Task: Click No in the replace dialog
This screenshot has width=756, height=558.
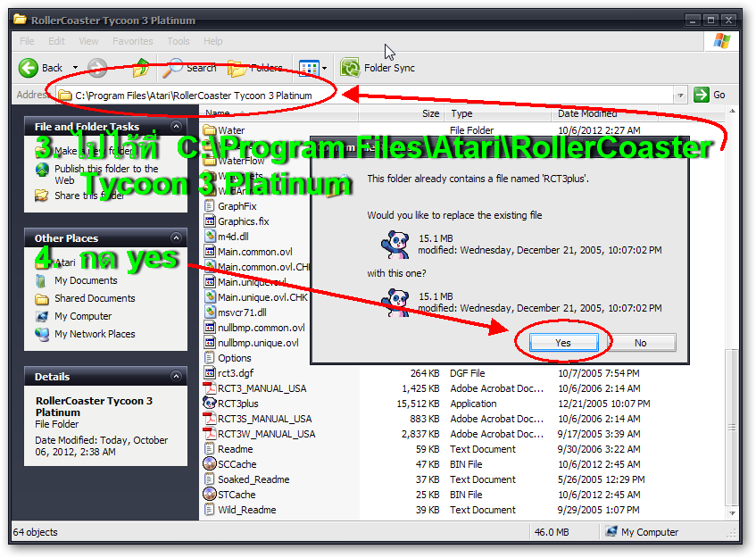Action: click(x=641, y=343)
